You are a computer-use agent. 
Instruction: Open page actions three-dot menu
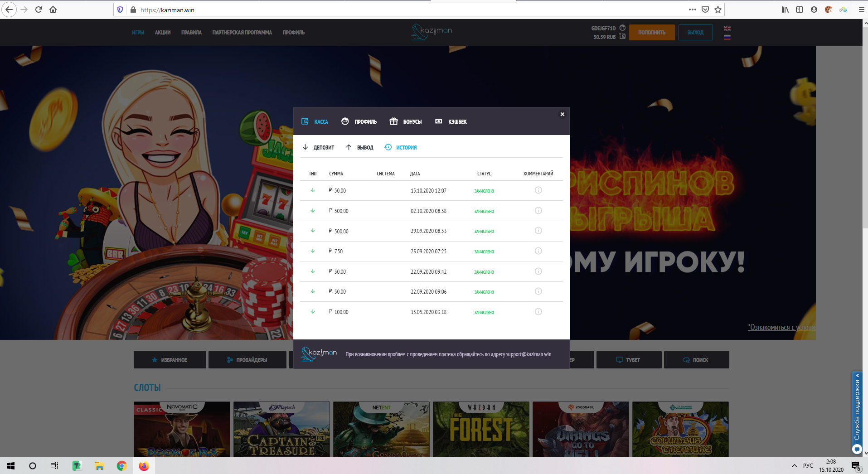point(692,10)
